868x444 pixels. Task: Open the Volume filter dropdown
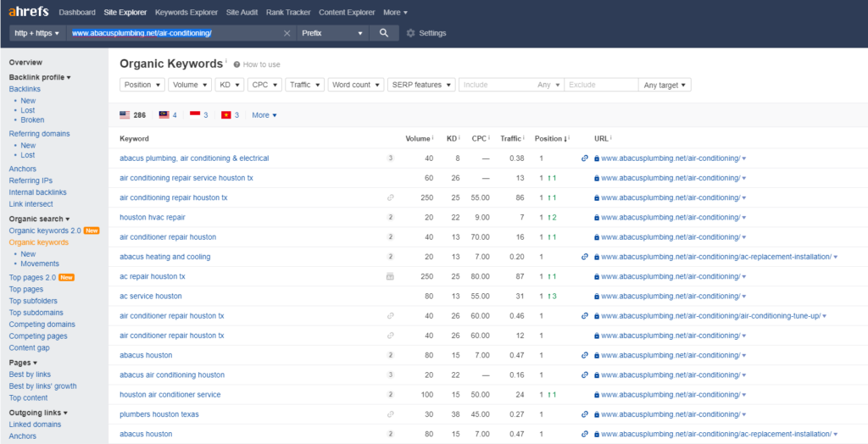(190, 85)
